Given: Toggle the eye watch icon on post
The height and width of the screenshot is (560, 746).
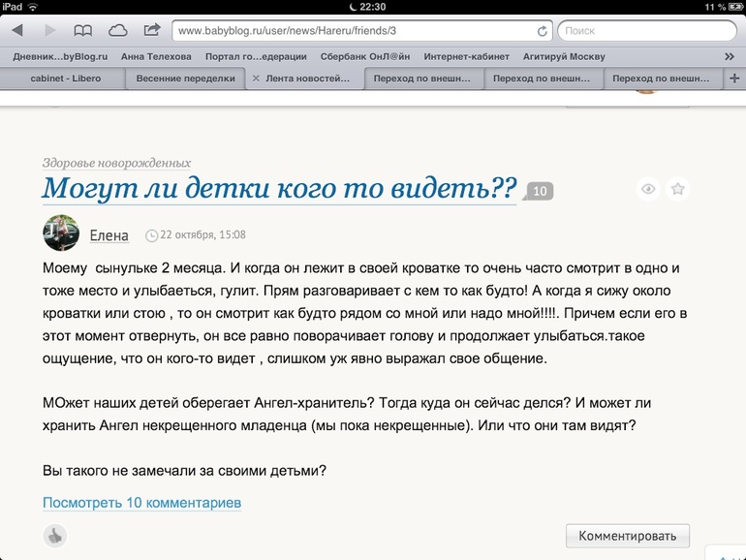Looking at the screenshot, I should pos(648,190).
